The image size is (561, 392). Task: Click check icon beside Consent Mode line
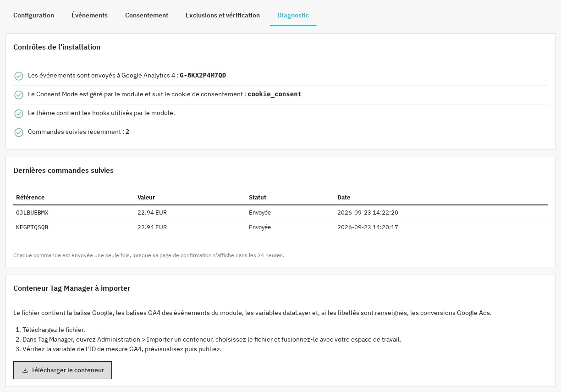tap(19, 94)
